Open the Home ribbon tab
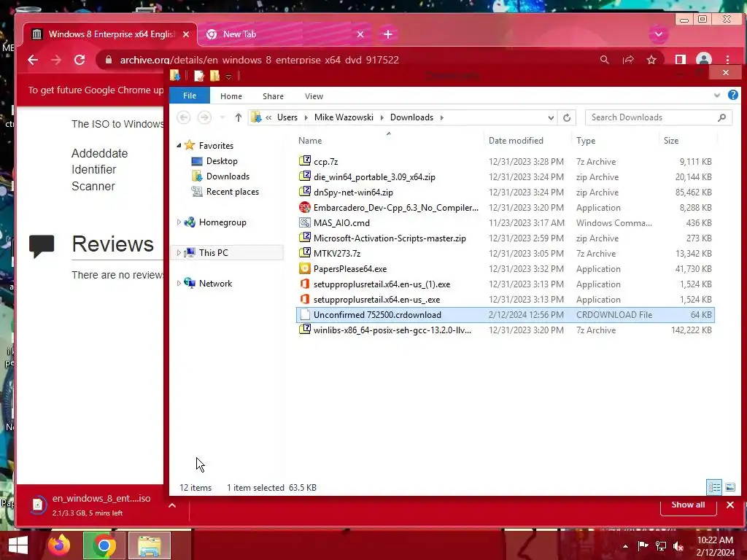 231,96
